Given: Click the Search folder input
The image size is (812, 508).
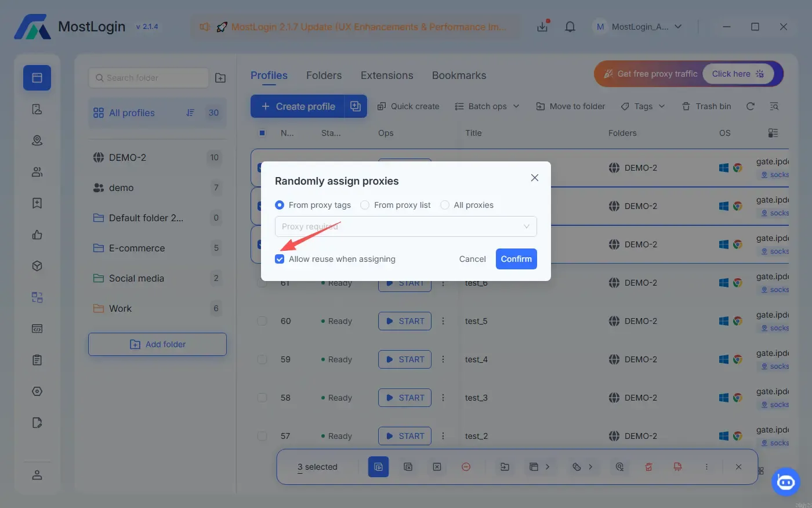Looking at the screenshot, I should click(x=148, y=78).
